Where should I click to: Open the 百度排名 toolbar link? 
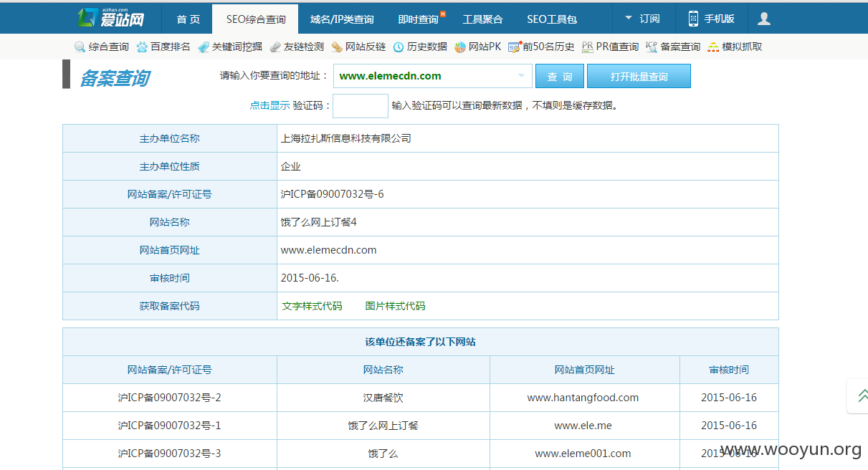pyautogui.click(x=171, y=47)
